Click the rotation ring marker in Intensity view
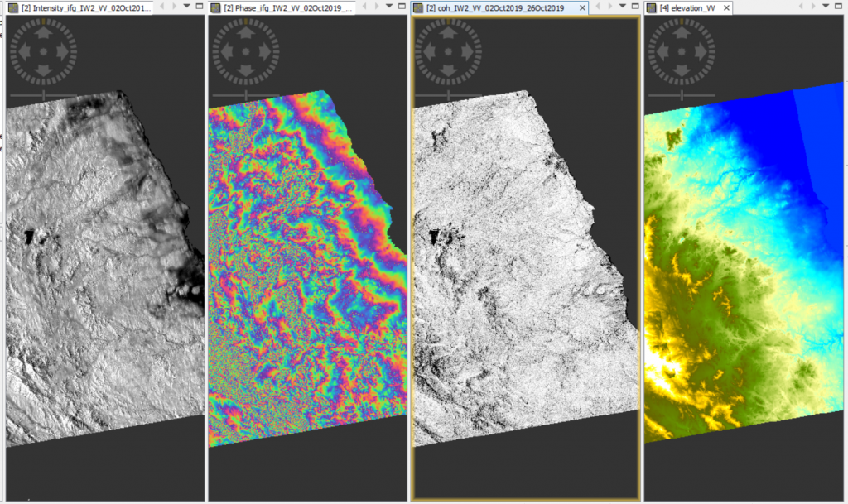The width and height of the screenshot is (848, 504). (x=43, y=22)
